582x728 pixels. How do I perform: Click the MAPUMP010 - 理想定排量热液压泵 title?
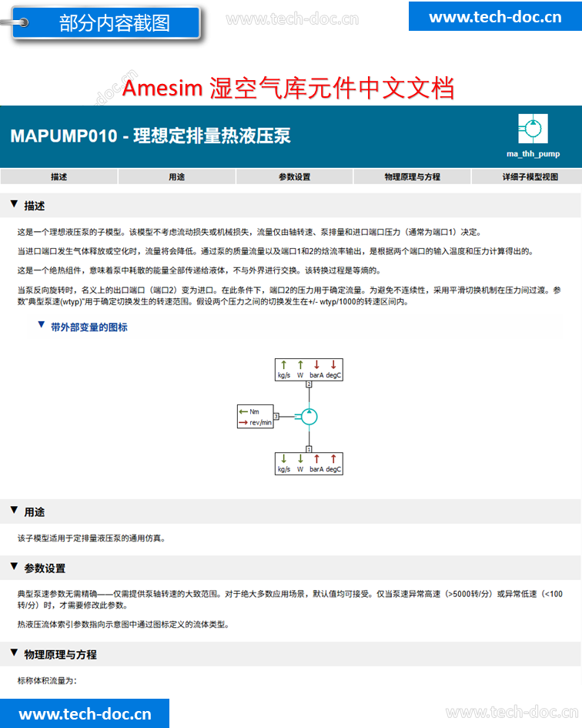coord(150,136)
